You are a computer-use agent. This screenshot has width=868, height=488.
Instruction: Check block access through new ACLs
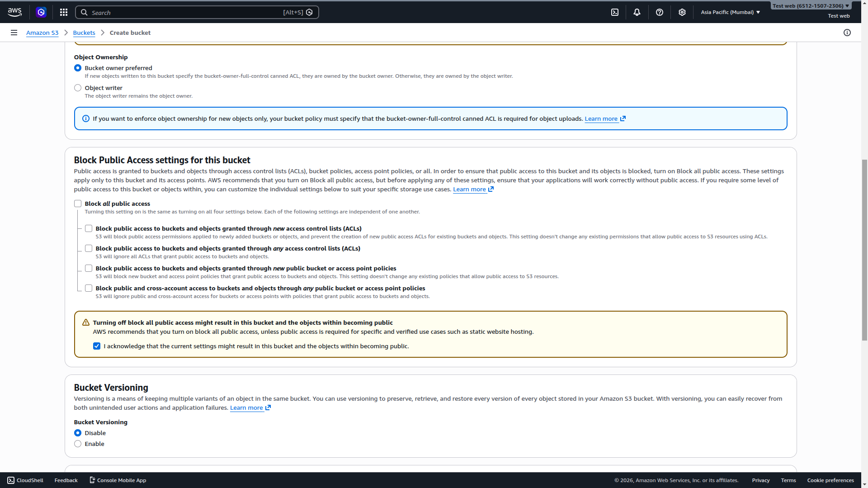tap(89, 228)
